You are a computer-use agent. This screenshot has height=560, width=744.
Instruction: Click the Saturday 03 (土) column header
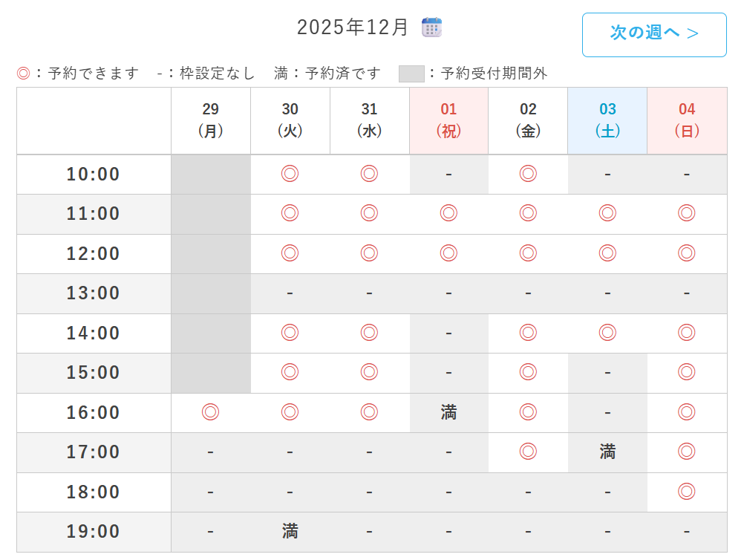[607, 120]
